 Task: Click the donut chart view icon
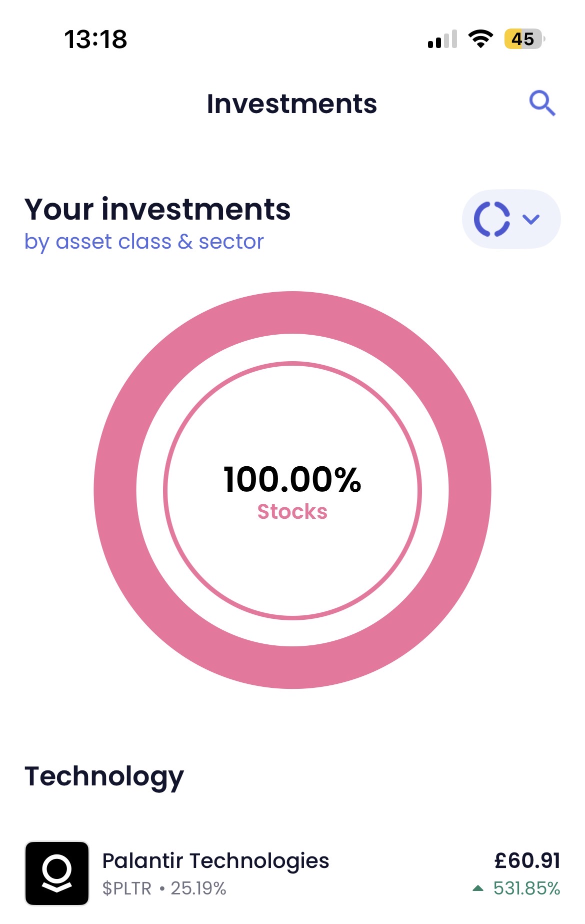tap(492, 219)
